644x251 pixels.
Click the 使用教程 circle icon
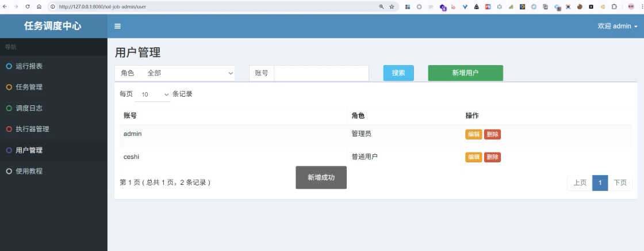(9, 171)
